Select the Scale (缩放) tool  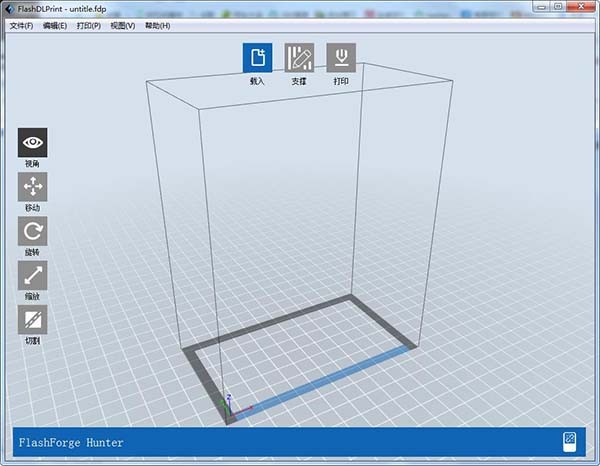pyautogui.click(x=33, y=275)
